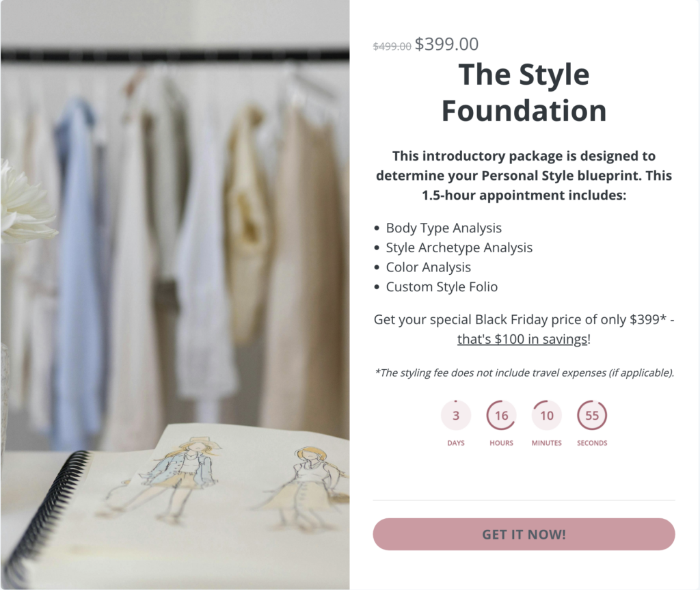This screenshot has height=590, width=700.
Task: Click the DAYS label under the countdown
Action: (x=456, y=443)
